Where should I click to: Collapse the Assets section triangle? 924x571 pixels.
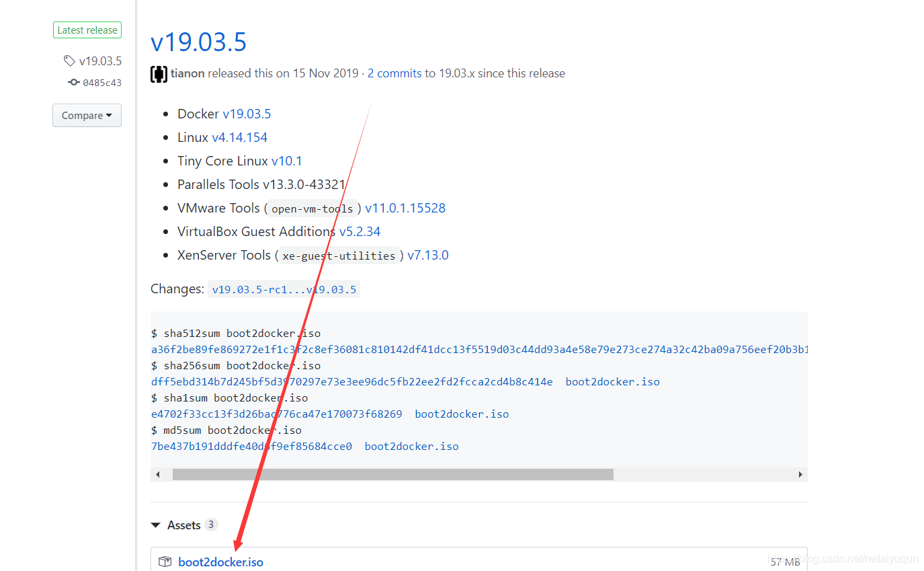(156, 525)
